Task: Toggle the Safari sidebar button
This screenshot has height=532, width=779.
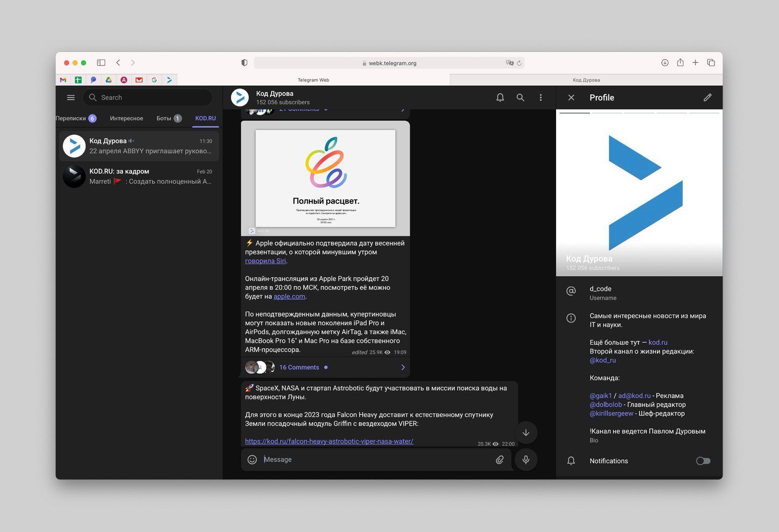Action: pyautogui.click(x=101, y=63)
